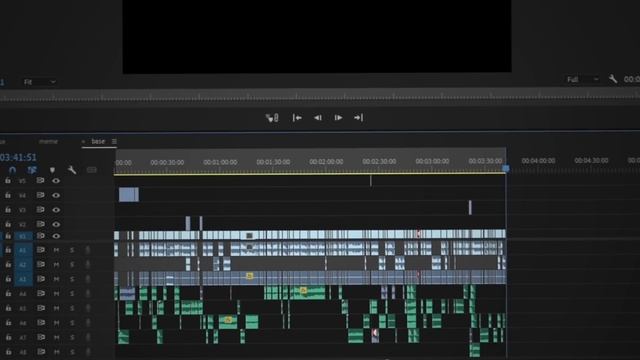Toggle Sync Lock on track V5
This screenshot has height=360, width=640.
[x=40, y=180]
